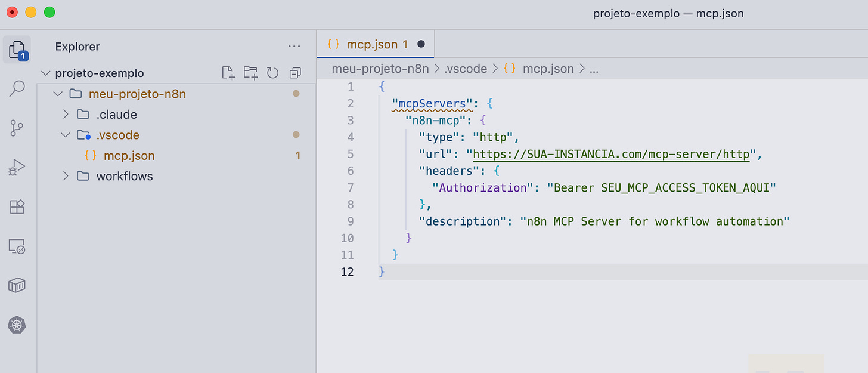
Task: Click the n8n MCP Server description string
Action: tap(655, 221)
